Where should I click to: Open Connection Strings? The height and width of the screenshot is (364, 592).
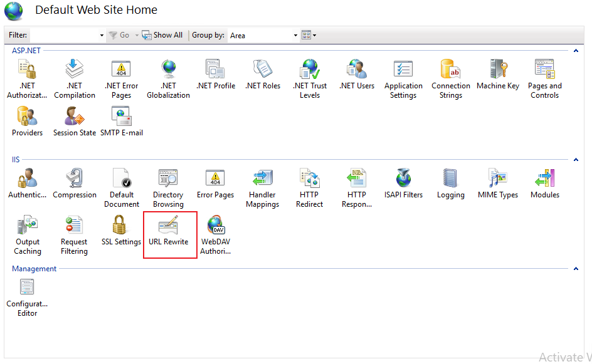[451, 79]
